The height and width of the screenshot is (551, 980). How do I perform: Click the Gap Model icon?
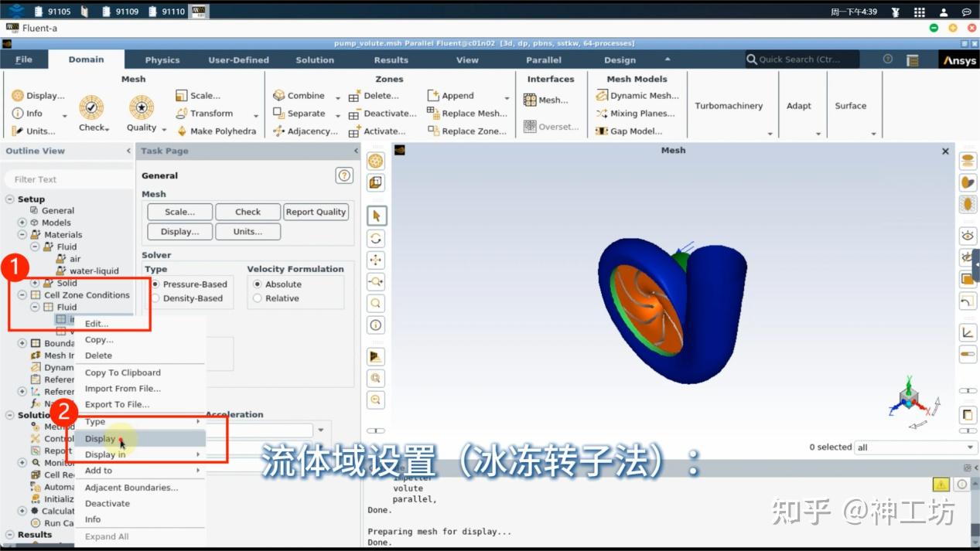click(602, 131)
